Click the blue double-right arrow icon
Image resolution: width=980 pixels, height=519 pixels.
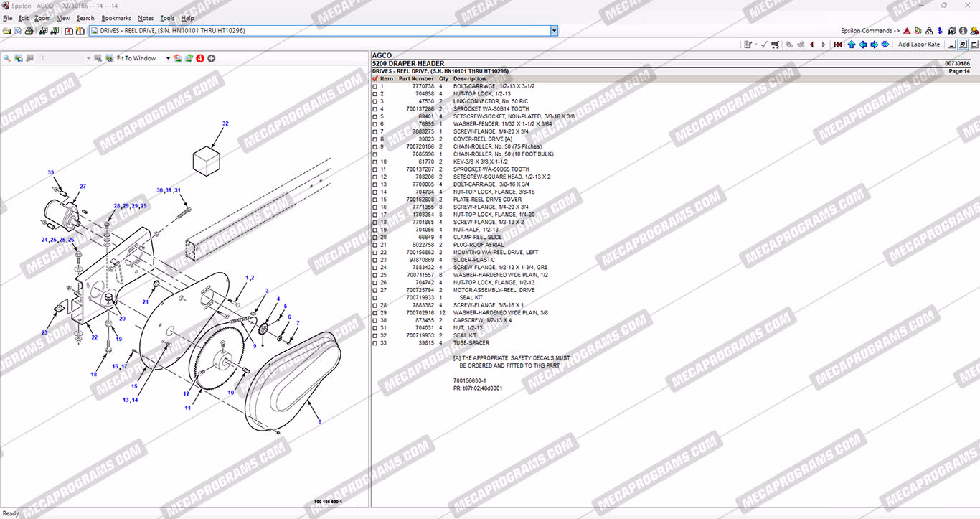point(885,45)
